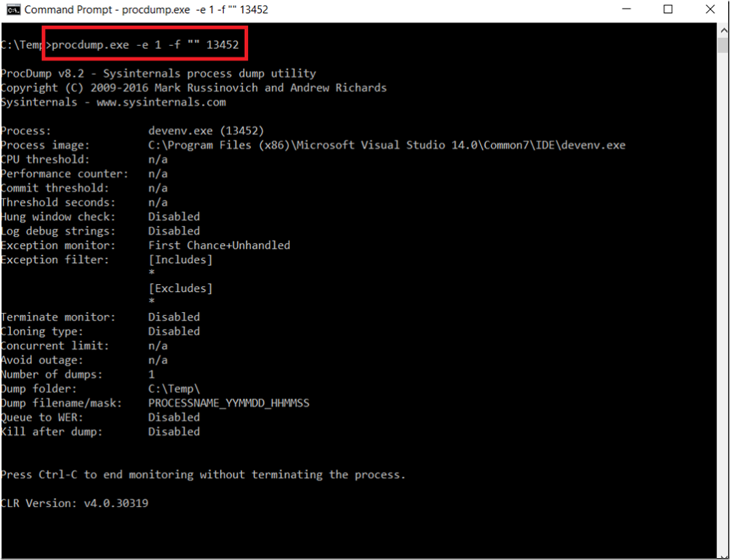Close the Command Prompt window
Screen dimensions: 730x560
710,9
